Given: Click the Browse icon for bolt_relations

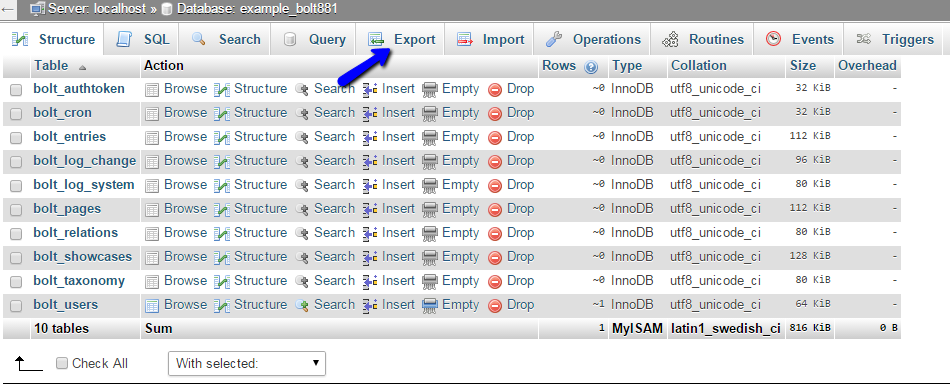Looking at the screenshot, I should (152, 234).
